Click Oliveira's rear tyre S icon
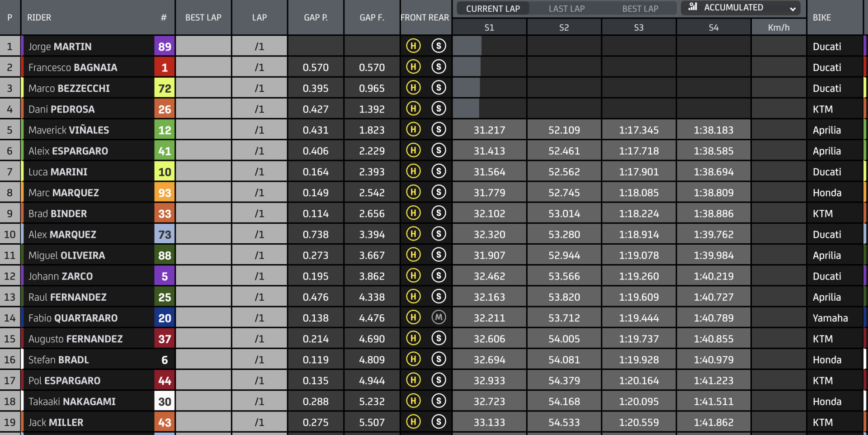The height and width of the screenshot is (435, 868). click(x=439, y=255)
